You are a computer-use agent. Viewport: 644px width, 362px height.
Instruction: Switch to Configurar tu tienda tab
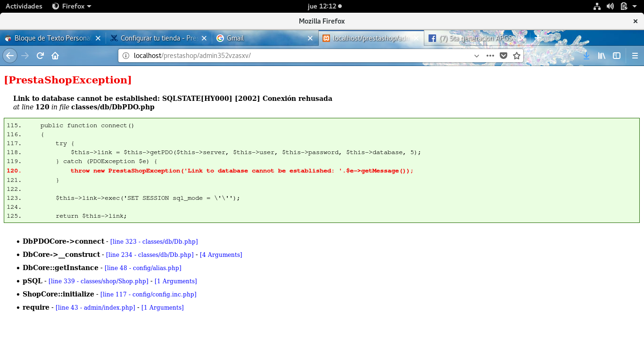pos(159,38)
